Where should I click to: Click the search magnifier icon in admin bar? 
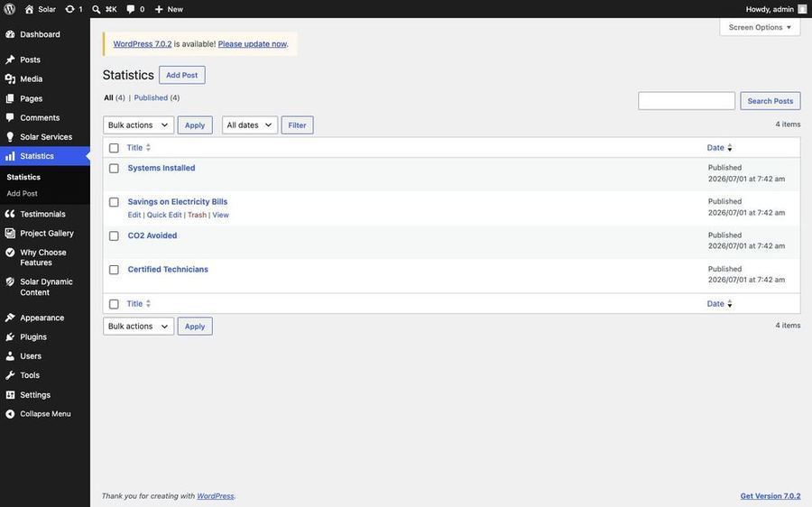pos(97,9)
